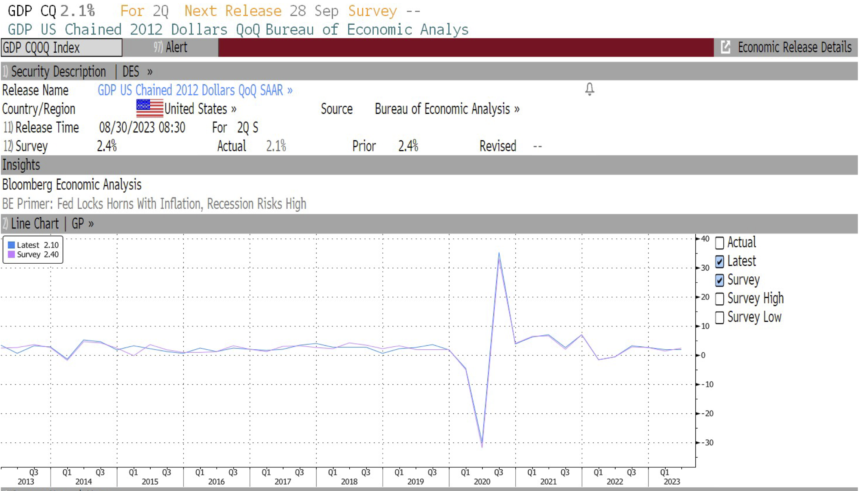Image resolution: width=868 pixels, height=491 pixels.
Task: Open the 97) Alert tab
Action: pyautogui.click(x=171, y=47)
